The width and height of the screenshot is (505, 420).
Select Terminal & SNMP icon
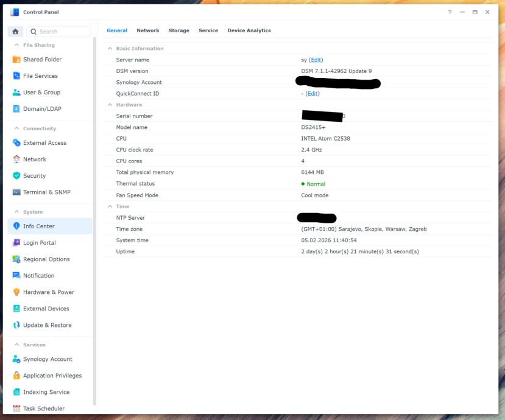pyautogui.click(x=16, y=192)
